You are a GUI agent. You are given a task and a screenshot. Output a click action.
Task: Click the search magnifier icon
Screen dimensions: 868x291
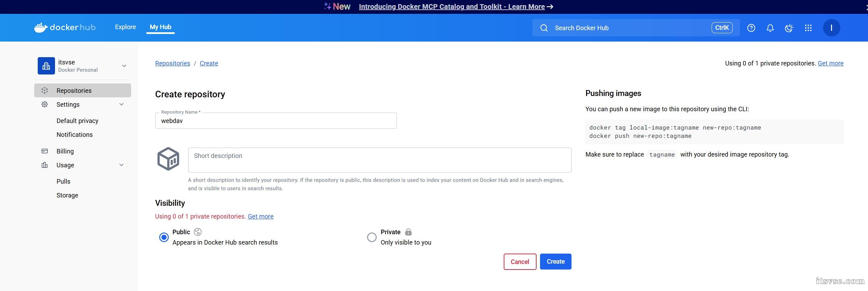544,28
